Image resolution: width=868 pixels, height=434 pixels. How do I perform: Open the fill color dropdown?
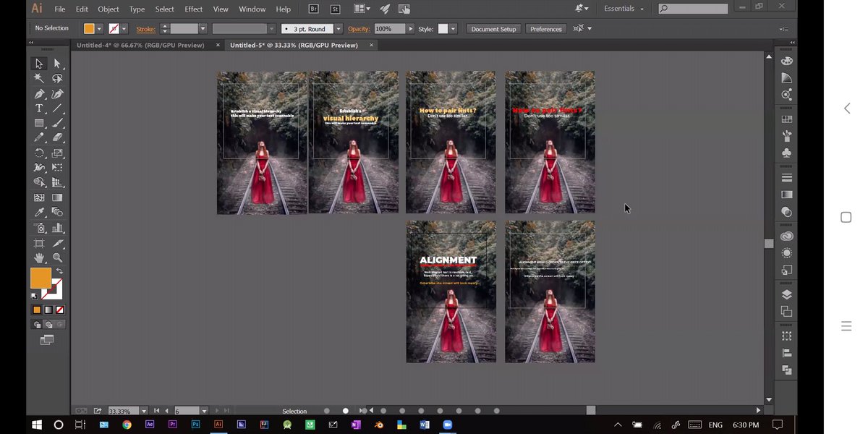100,29
